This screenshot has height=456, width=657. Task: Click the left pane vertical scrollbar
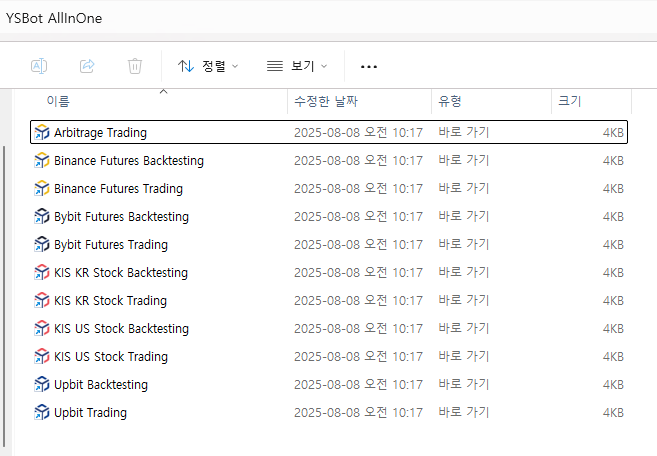pos(4,297)
